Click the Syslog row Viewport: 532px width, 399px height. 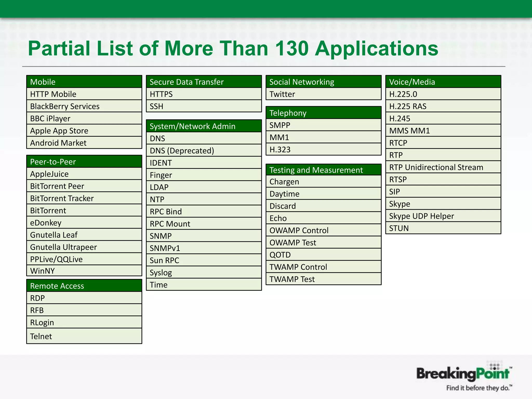(204, 272)
